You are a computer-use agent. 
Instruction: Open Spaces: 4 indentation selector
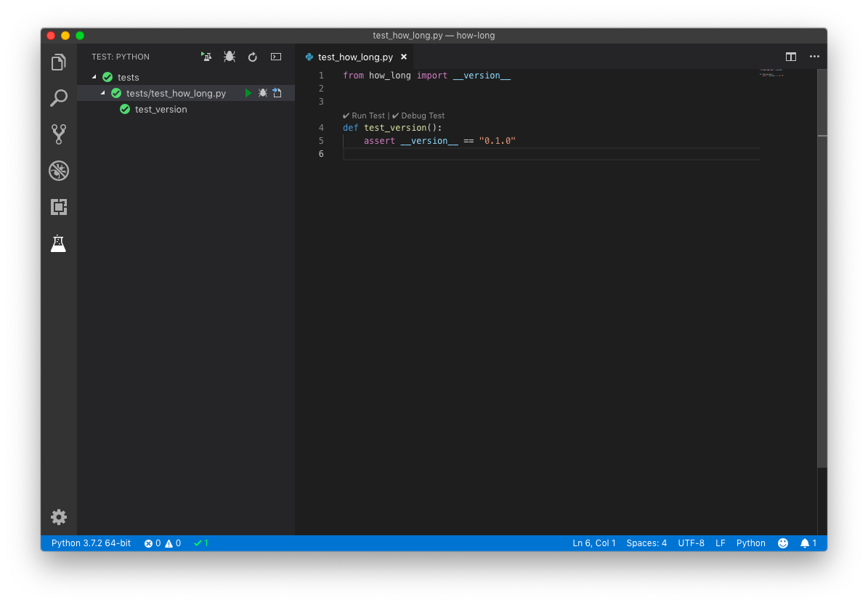(x=646, y=543)
